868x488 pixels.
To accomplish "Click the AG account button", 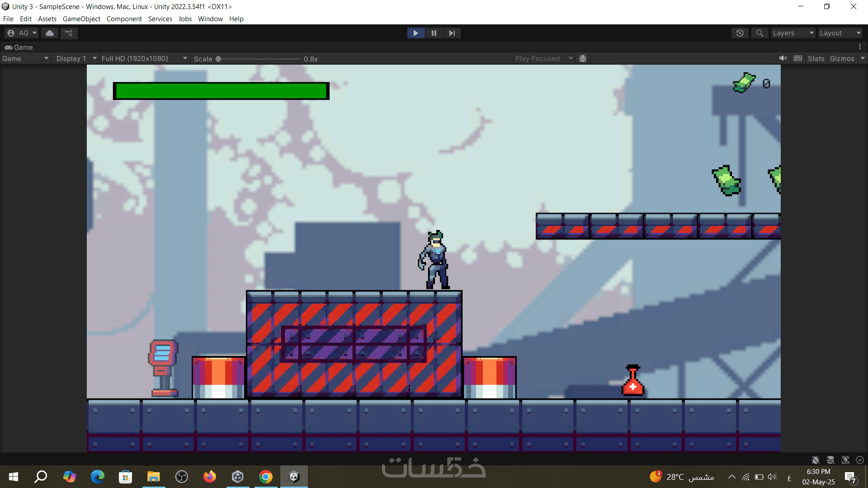I will click(x=22, y=33).
